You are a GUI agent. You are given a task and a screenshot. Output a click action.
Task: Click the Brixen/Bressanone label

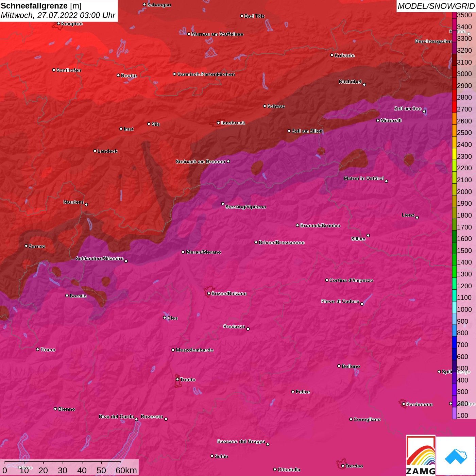coord(282,242)
